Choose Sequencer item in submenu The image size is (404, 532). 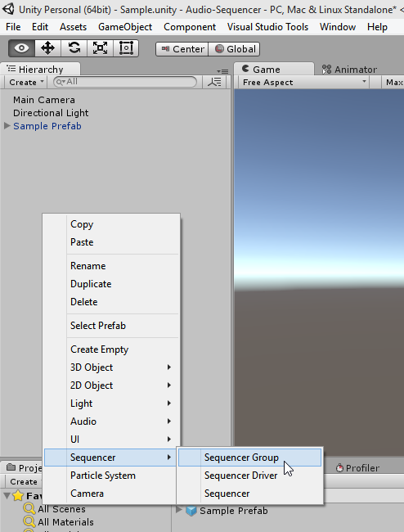point(249,494)
